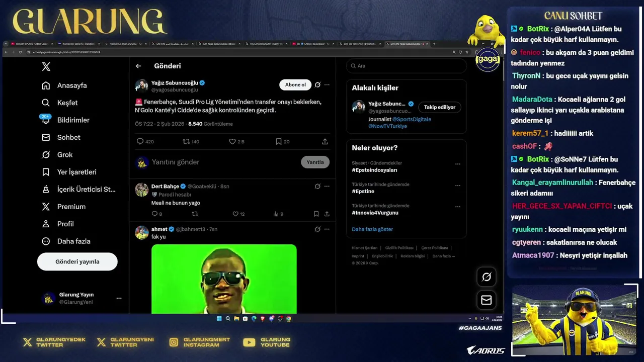This screenshot has height=362, width=644.
Task: Switch to Premier Lig Puan Durumu tab
Action: [x=126, y=44]
